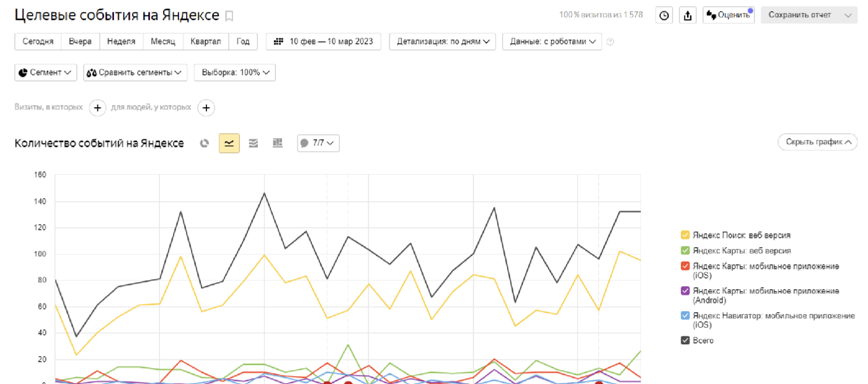868x384 pixels.
Task: Click the 100% визитов из 1 578 text
Action: pyautogui.click(x=601, y=15)
